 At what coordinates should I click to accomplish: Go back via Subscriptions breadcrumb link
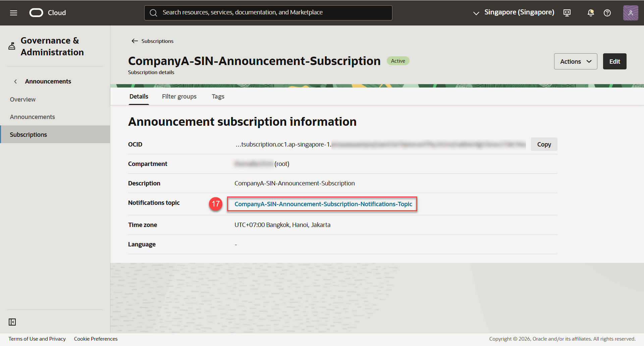click(157, 41)
